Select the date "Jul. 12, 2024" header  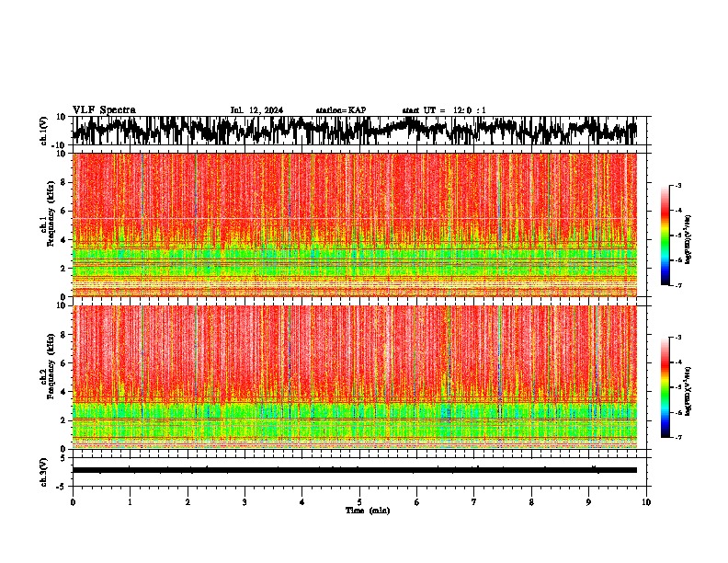tap(256, 110)
